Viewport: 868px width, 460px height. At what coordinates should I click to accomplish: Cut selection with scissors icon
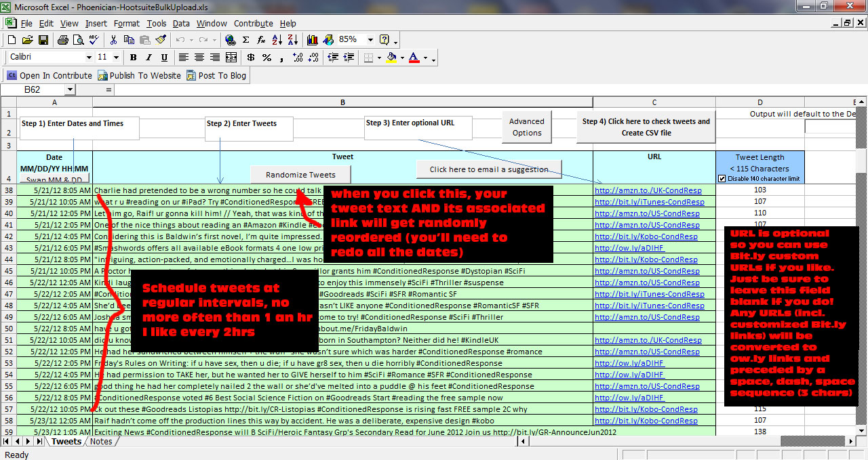click(x=113, y=40)
